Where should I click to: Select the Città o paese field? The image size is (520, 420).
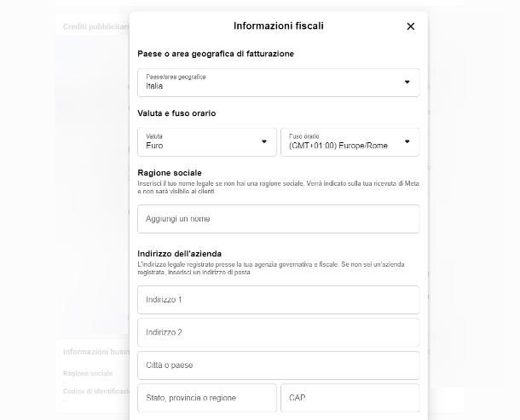(x=279, y=365)
